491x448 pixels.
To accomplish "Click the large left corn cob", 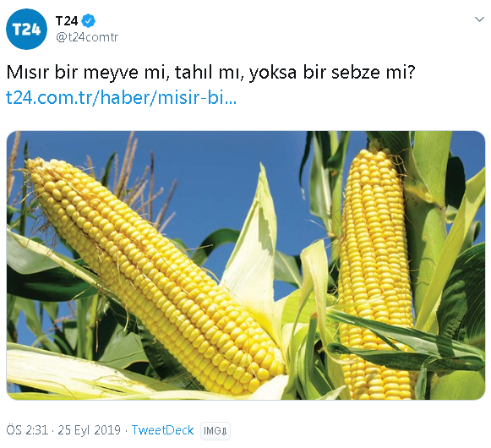I will (156, 276).
